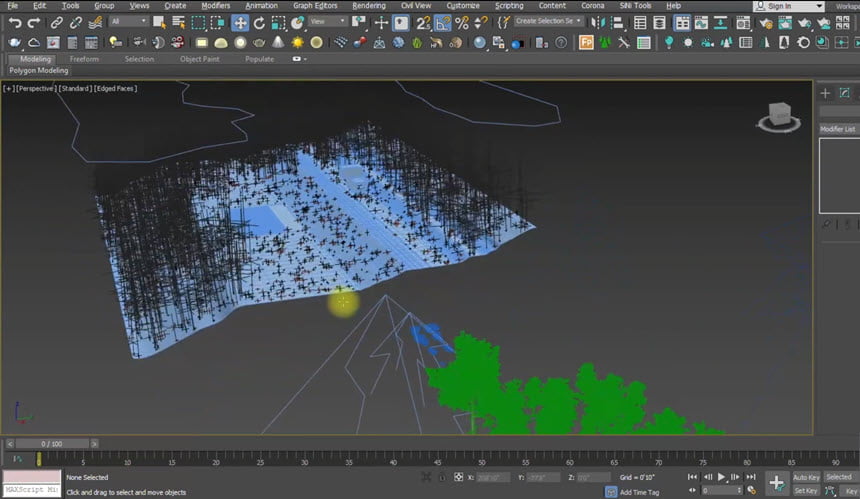Image resolution: width=860 pixels, height=499 pixels.
Task: Click the Undo arrow icon
Action: [15, 23]
